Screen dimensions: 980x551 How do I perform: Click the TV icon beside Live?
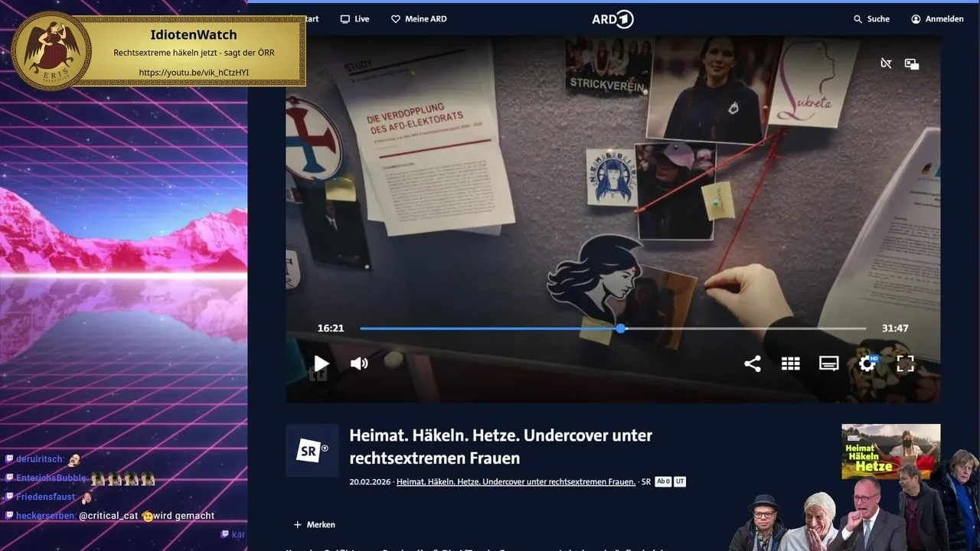(345, 19)
